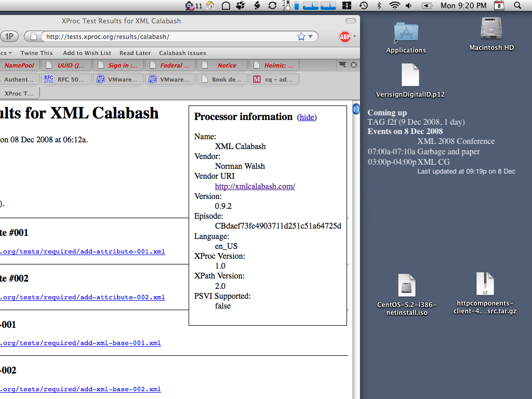Click the version value "0.9.2"
Screen dimensions: 532x399
tap(223, 206)
